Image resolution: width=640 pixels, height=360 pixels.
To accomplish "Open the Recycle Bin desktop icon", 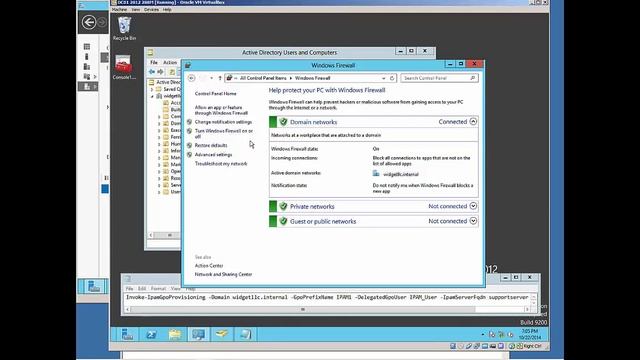I will click(x=124, y=28).
